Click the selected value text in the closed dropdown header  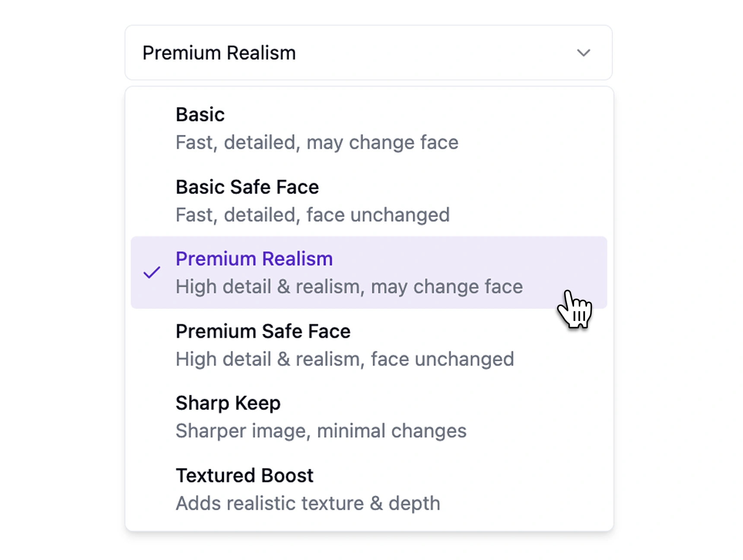[219, 53]
